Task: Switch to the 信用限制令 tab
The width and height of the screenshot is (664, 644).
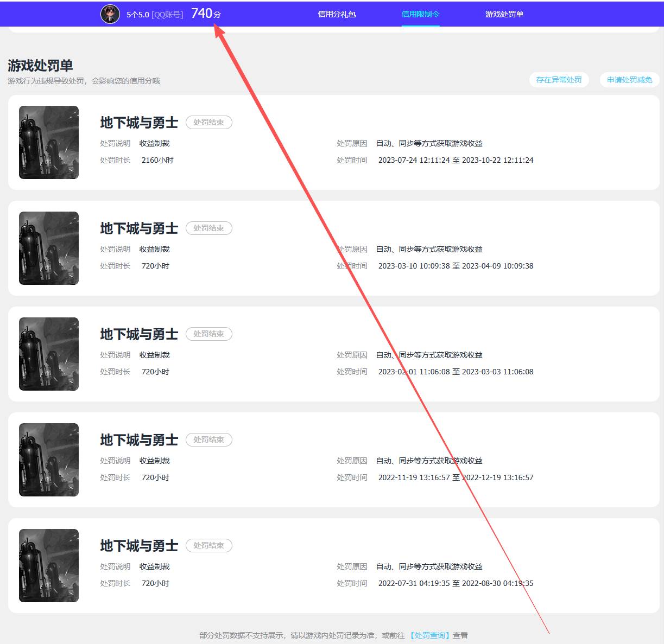Action: tap(420, 14)
